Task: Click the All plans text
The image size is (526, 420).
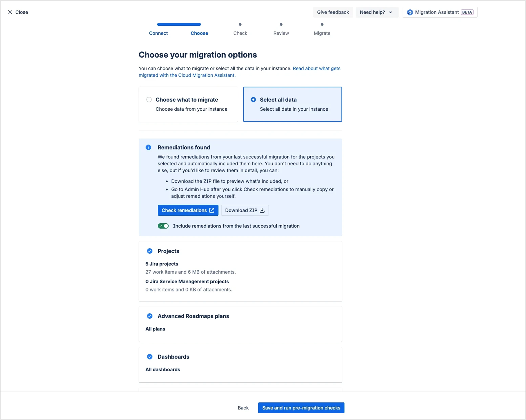Action: (155, 329)
